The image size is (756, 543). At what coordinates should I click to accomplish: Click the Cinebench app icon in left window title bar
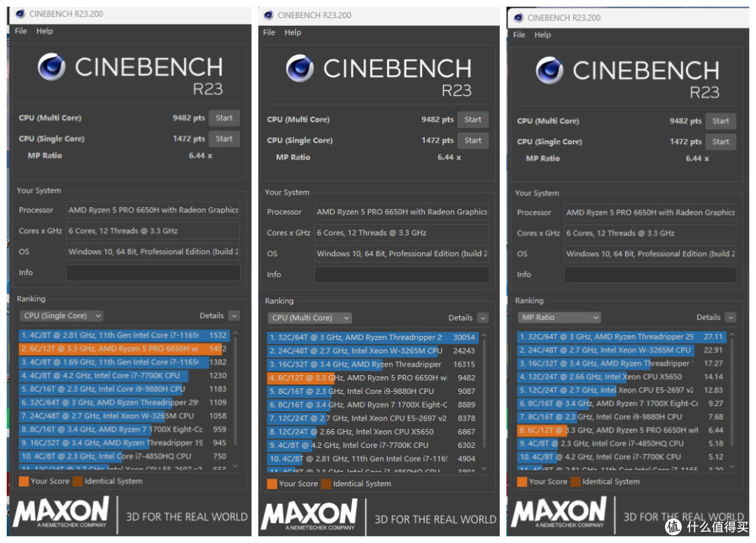pyautogui.click(x=20, y=13)
